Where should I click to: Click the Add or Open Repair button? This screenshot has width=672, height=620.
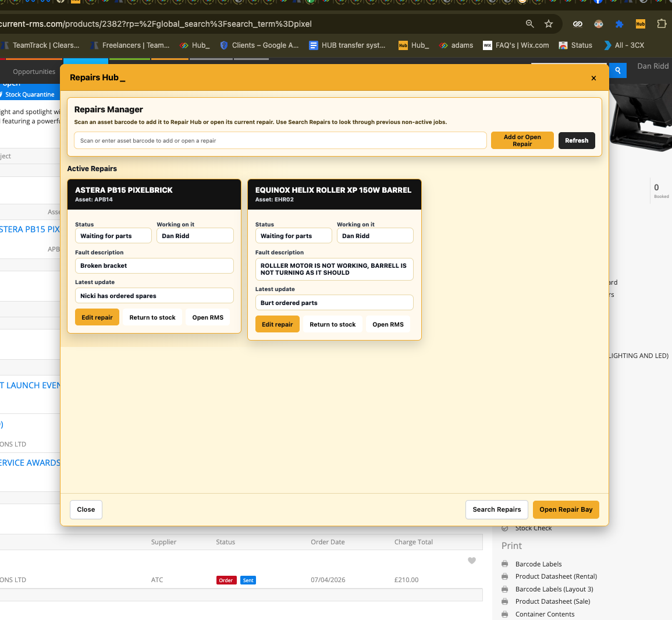point(522,141)
